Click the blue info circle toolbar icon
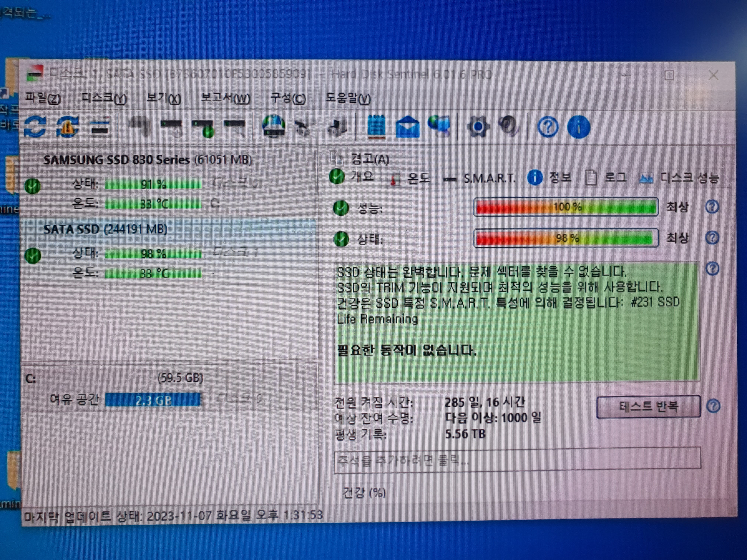 pyautogui.click(x=579, y=127)
